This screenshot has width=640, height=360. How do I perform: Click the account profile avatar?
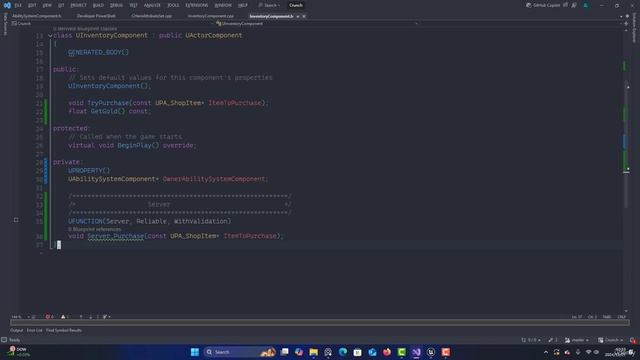pyautogui.click(x=586, y=5)
